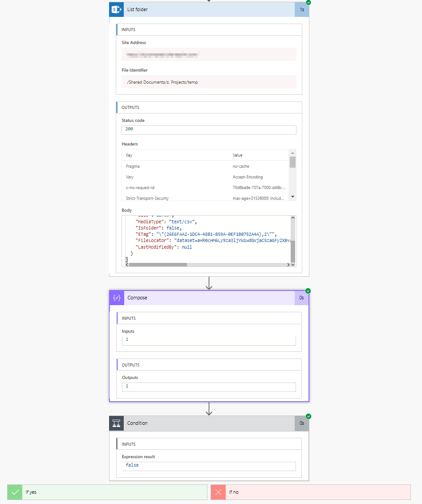422x504 pixels.
Task: Click the x-ms-request-id header key
Action: (140, 187)
